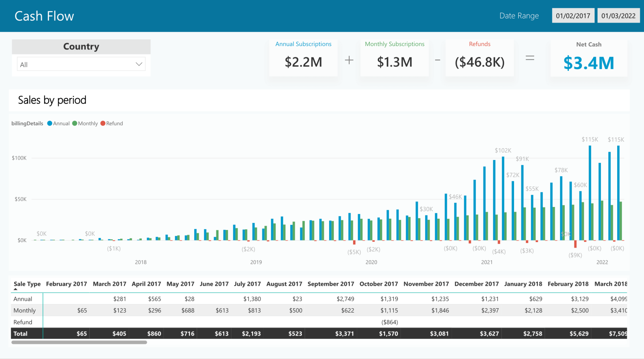
Task: Click the red Refund legend dot
Action: pyautogui.click(x=102, y=123)
